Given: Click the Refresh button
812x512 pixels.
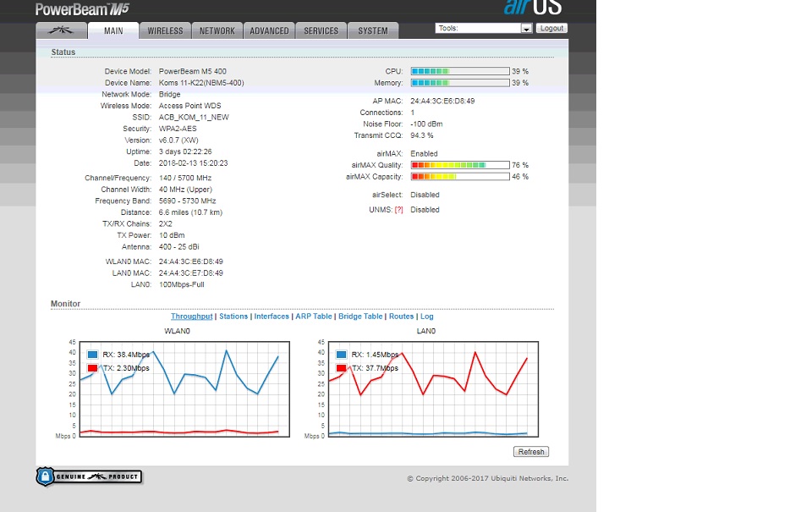Looking at the screenshot, I should (531, 452).
